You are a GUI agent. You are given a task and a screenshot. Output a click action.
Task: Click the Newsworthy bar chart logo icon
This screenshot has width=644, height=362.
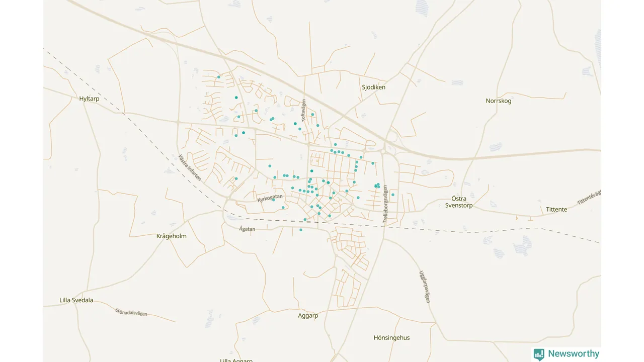click(x=539, y=354)
